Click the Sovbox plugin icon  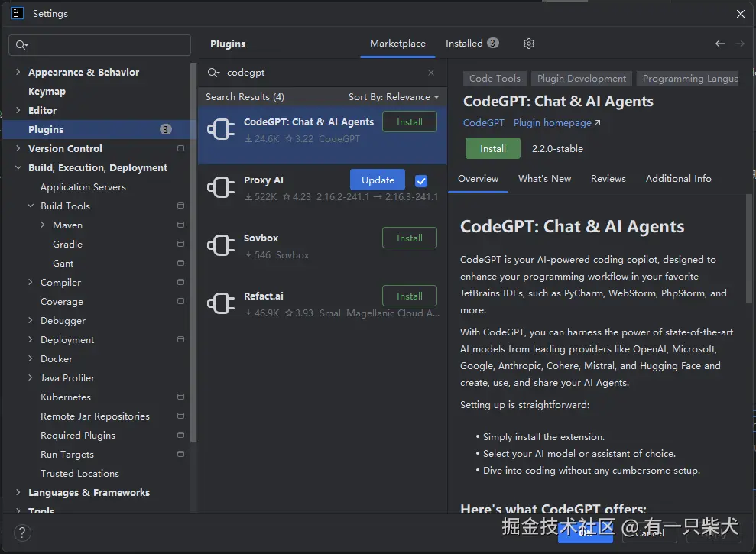(x=221, y=245)
